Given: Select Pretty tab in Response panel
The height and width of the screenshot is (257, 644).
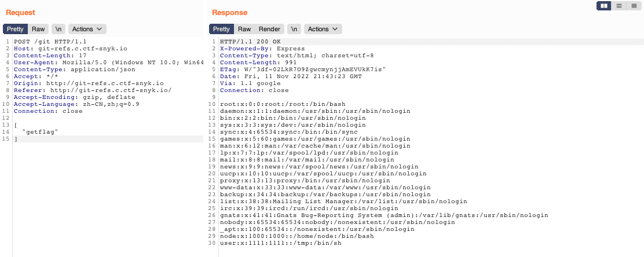Looking at the screenshot, I should [221, 29].
